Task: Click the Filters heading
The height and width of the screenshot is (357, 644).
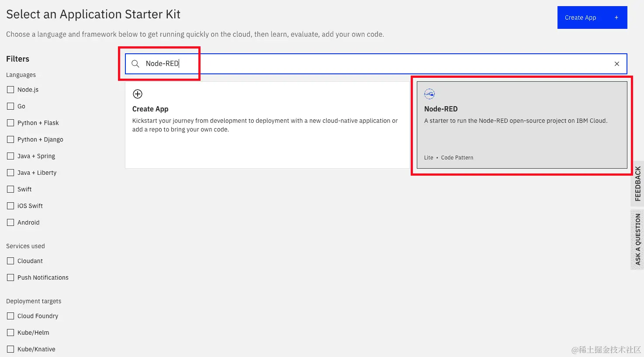Action: point(17,59)
